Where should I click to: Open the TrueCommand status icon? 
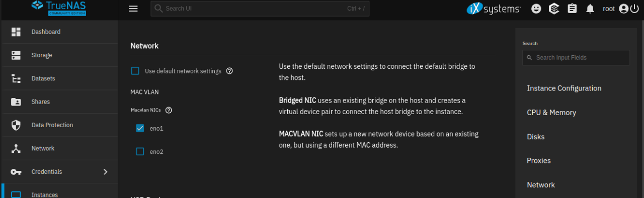tap(554, 9)
